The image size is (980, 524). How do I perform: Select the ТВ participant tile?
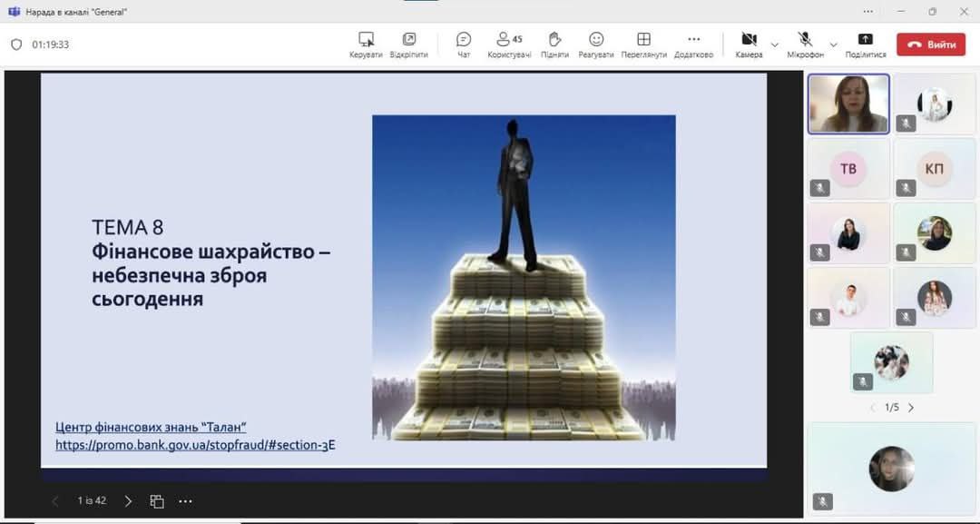click(848, 169)
